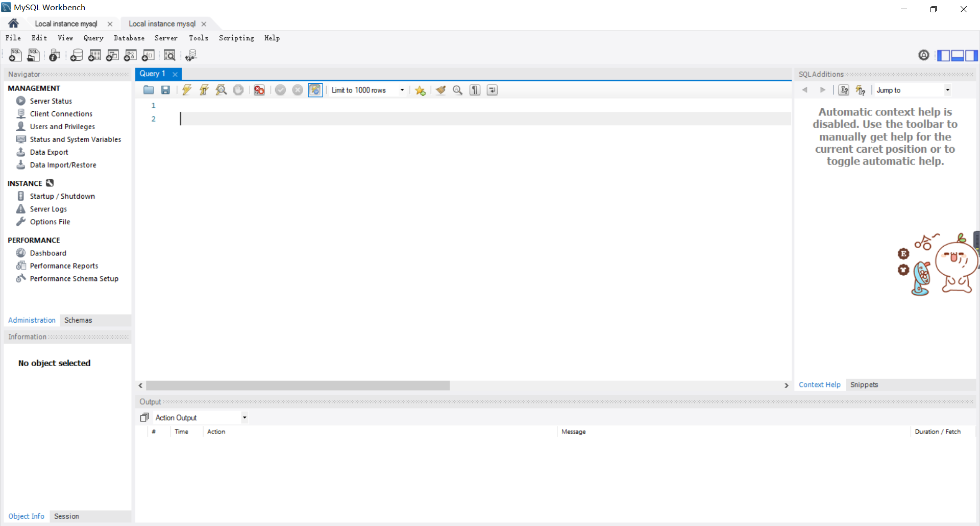Open Server Status in Navigator

pos(51,101)
